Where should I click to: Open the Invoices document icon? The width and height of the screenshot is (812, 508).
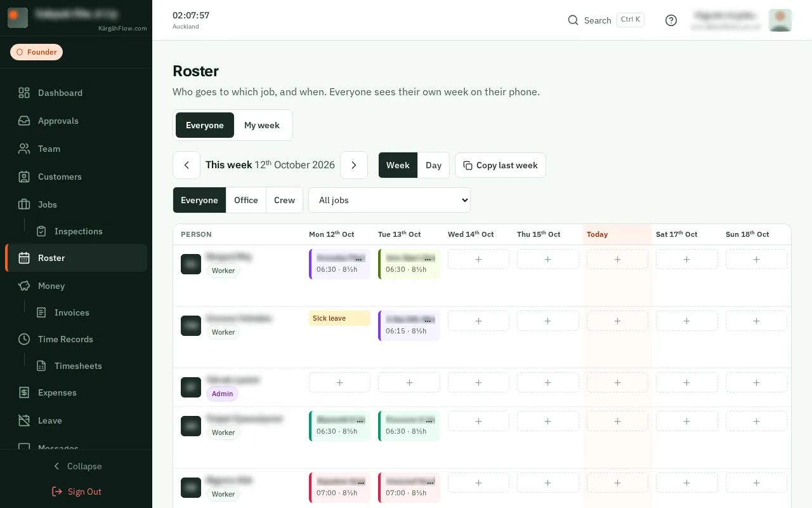click(x=41, y=312)
